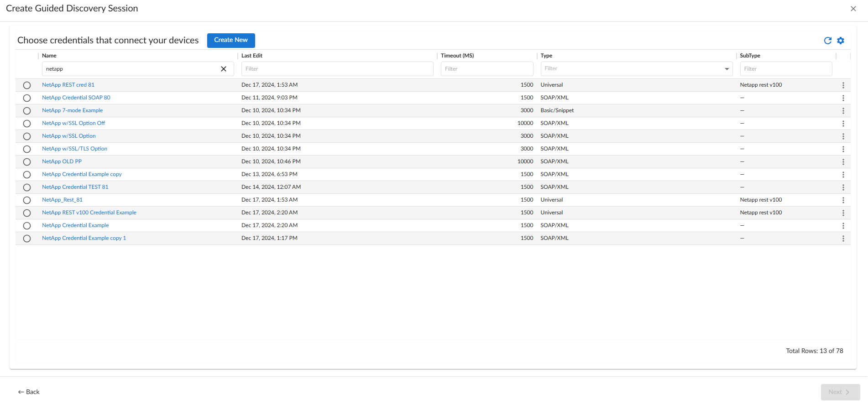Click the Dec 14, 2024, 12:07 AM cell
Image resolution: width=868 pixels, height=405 pixels.
271,187
